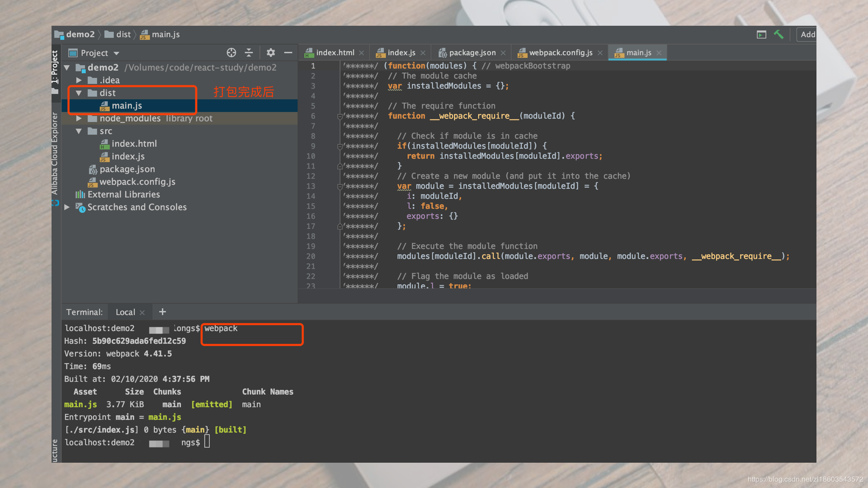The width and height of the screenshot is (868, 488).
Task: Switch to the webpack.config.js tab
Action: (x=560, y=53)
